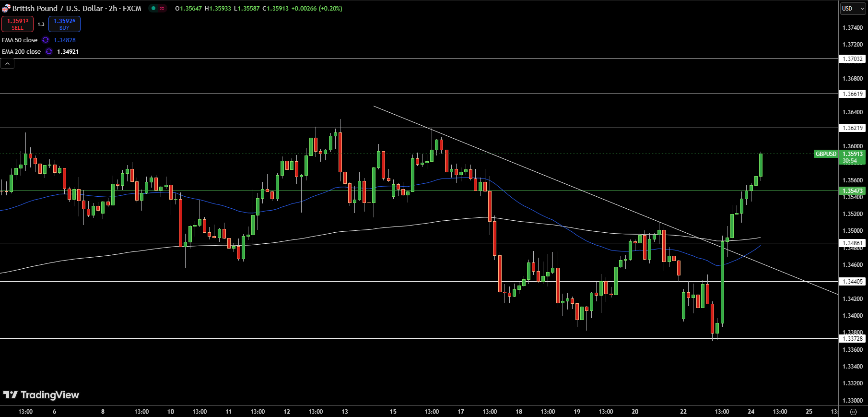Click the change value +0.00266 (+0.20%)
Viewport: 868px width, 417px height.
(317, 9)
